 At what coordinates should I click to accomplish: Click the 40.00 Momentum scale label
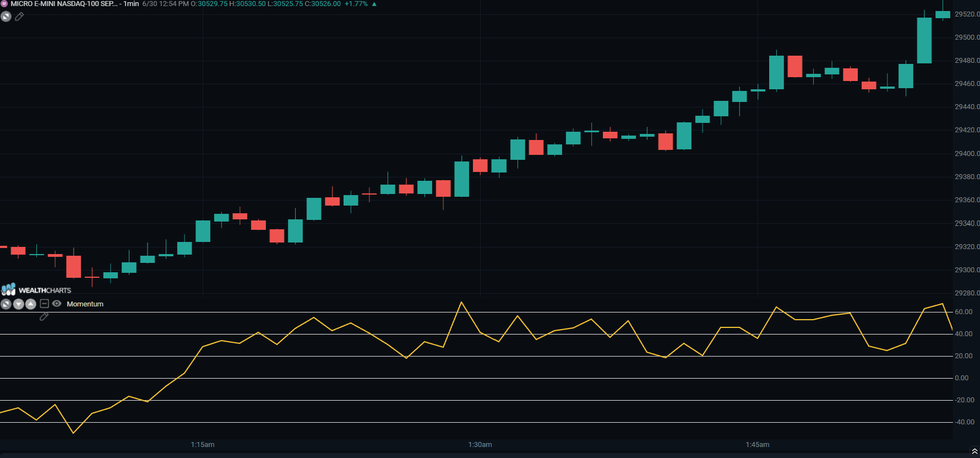point(963,334)
